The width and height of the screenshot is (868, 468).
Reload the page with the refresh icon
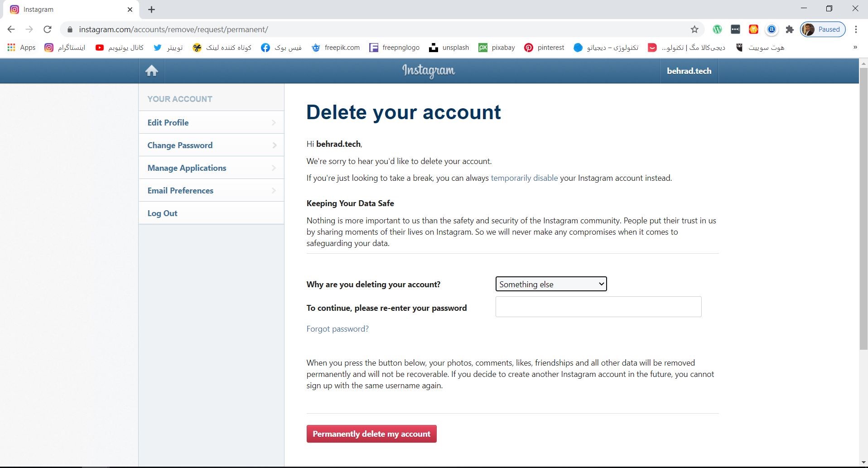[x=47, y=29]
